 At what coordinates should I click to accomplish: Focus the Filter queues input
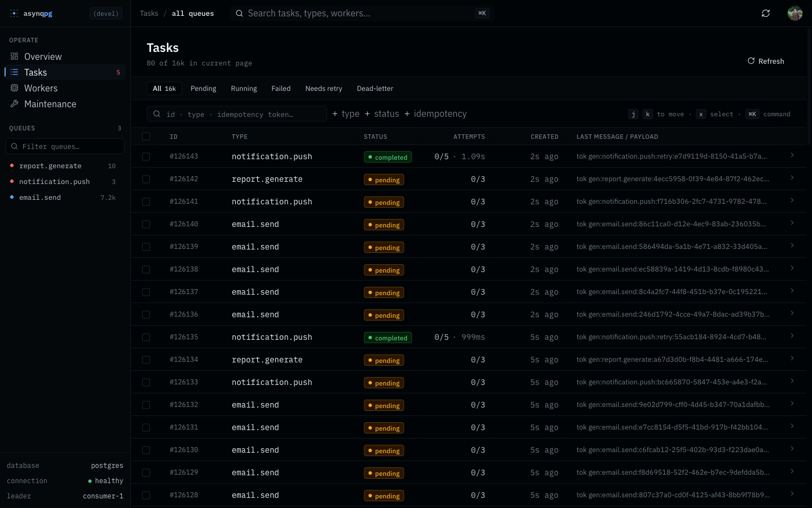tap(65, 146)
